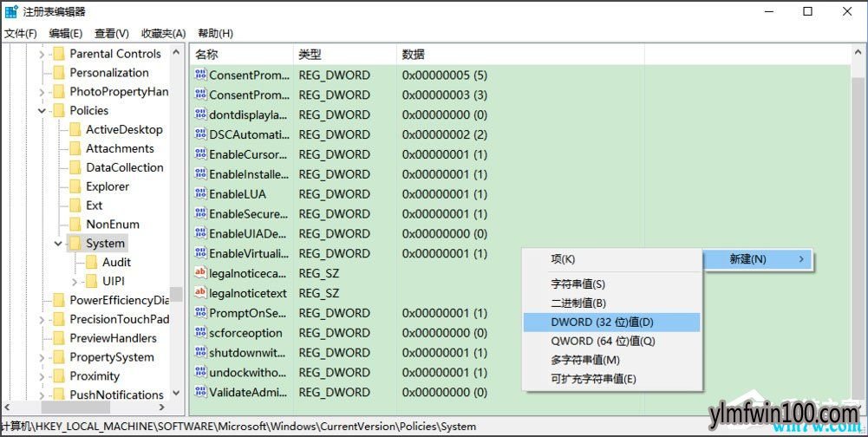Viewport: 868px width, 437px height.
Task: Open the 查看(V) menu
Action: tap(112, 33)
